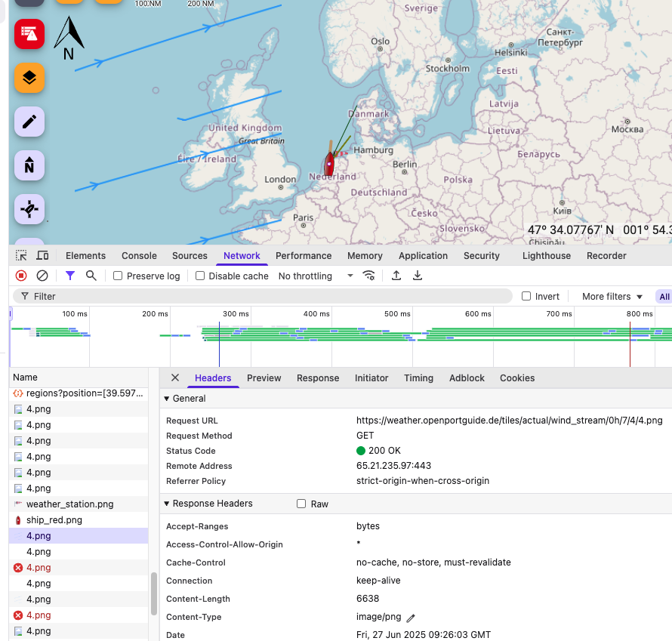The width and height of the screenshot is (672, 641).
Task: Open the No throttling dropdown
Action: point(316,276)
